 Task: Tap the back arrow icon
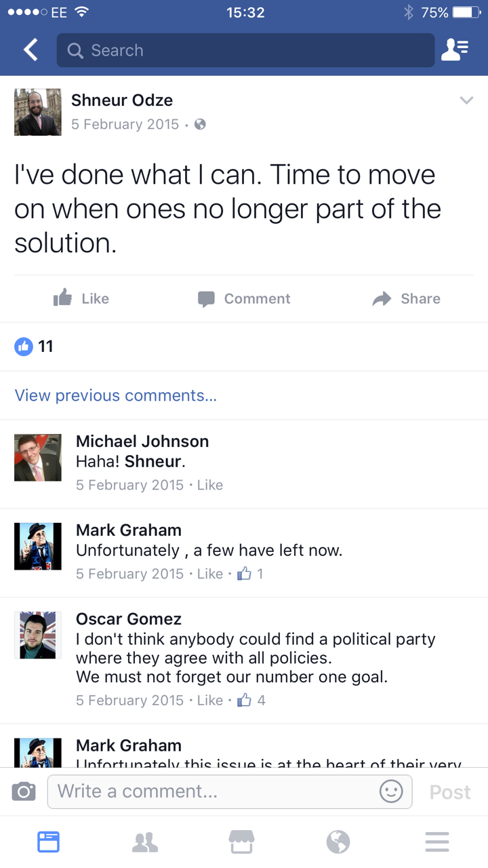[30, 50]
